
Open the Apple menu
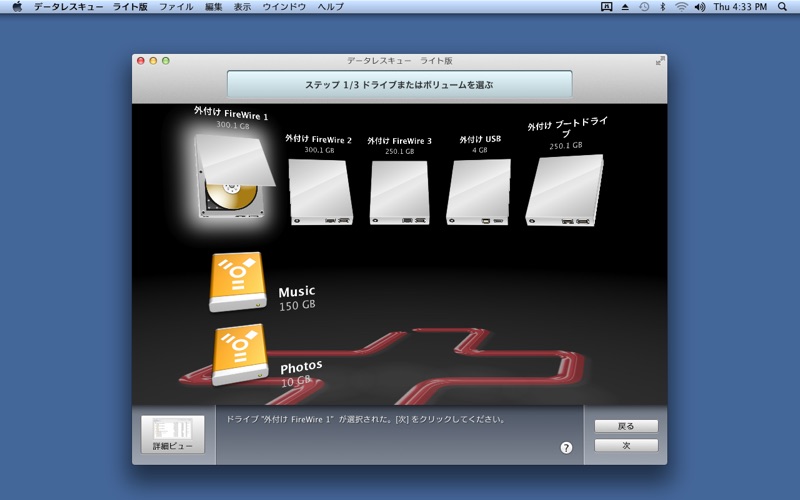pos(17,7)
